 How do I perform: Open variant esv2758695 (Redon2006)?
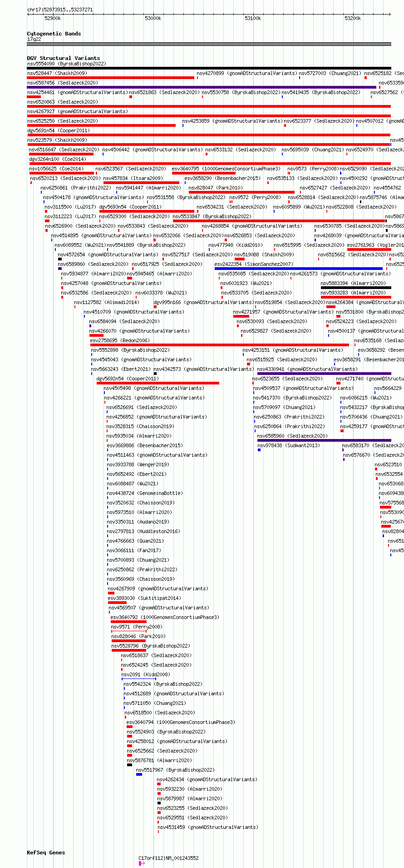pyautogui.click(x=119, y=340)
